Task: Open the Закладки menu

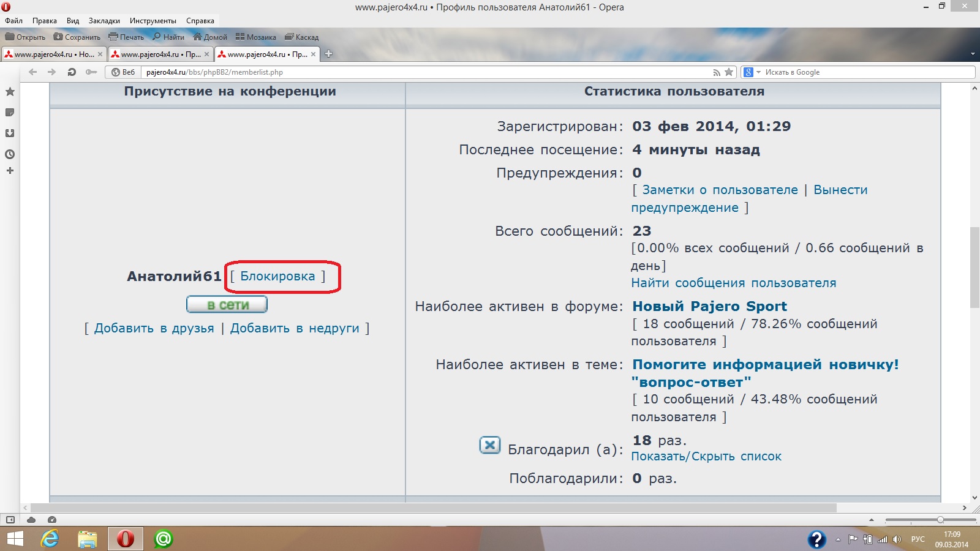Action: (104, 21)
